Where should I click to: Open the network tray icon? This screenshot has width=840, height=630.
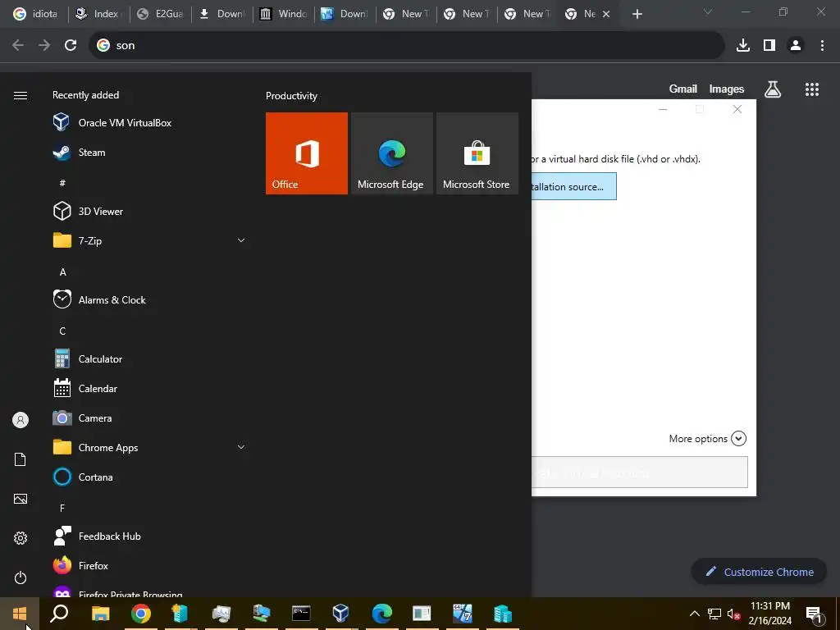tap(714, 614)
